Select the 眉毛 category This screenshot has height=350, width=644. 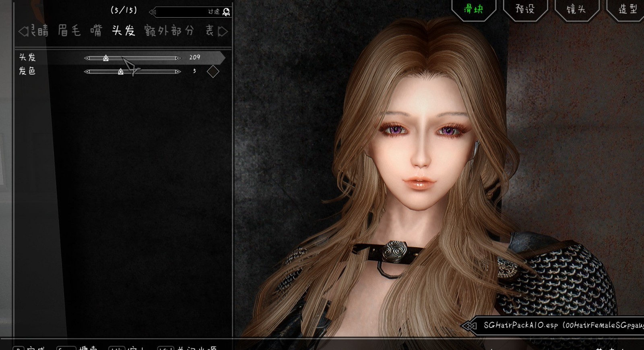69,31
